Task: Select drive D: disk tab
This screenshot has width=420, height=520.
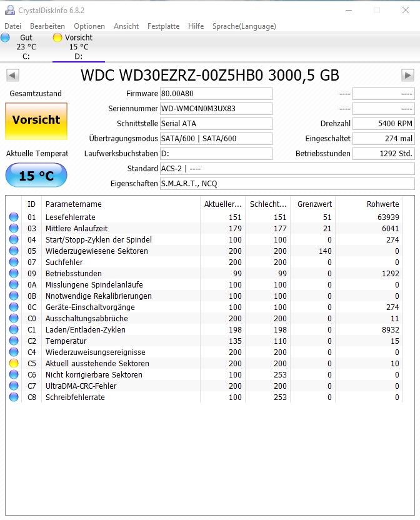Action: pos(79,47)
